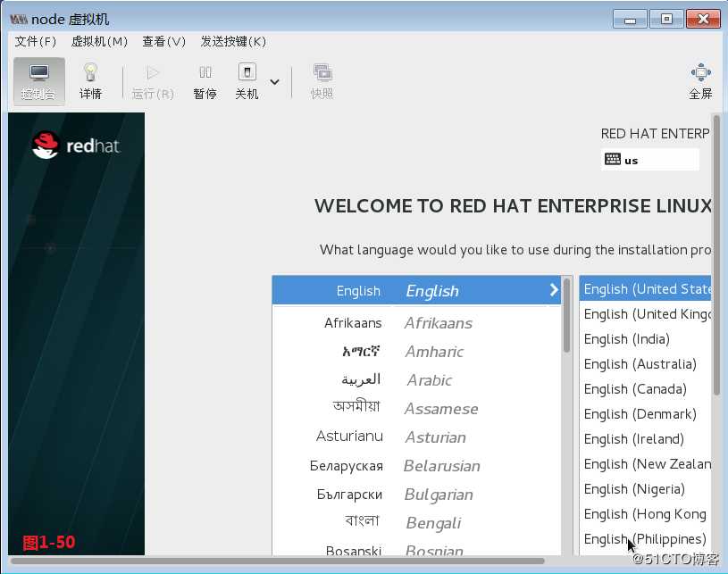Image resolution: width=728 pixels, height=574 pixels.
Task: Choose English (Nigeria) locale
Action: coord(645,489)
